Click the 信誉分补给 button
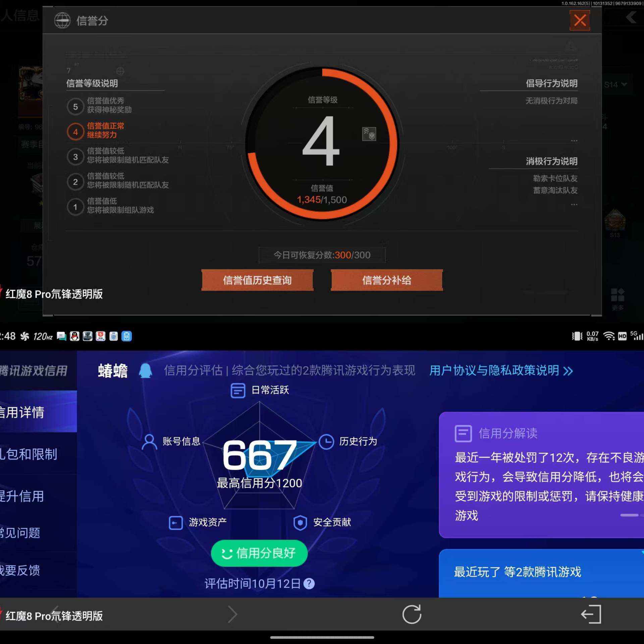This screenshot has width=644, height=644. pos(386,280)
